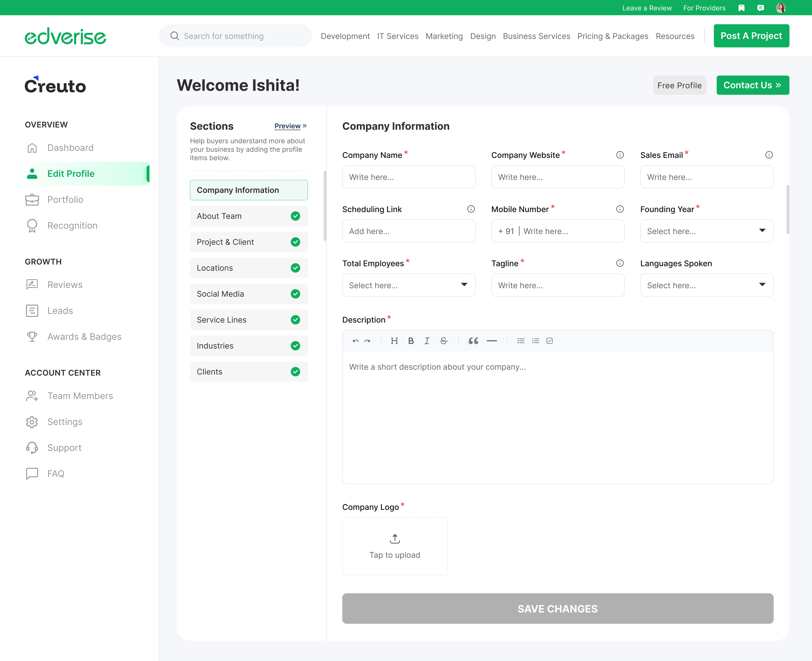The height and width of the screenshot is (661, 812).
Task: Open user avatar in top bar
Action: (x=781, y=8)
